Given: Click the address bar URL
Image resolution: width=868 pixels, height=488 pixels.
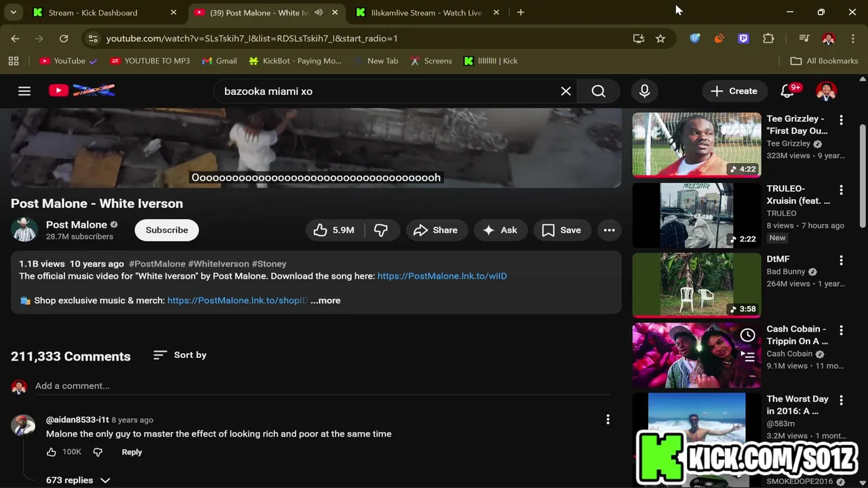Looking at the screenshot, I should (x=252, y=39).
